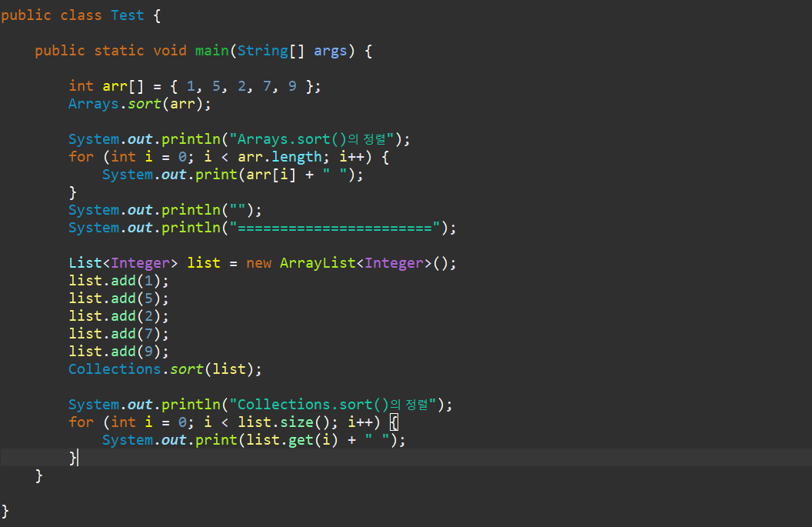Click ArrayList<Integer> constructor call

368,263
